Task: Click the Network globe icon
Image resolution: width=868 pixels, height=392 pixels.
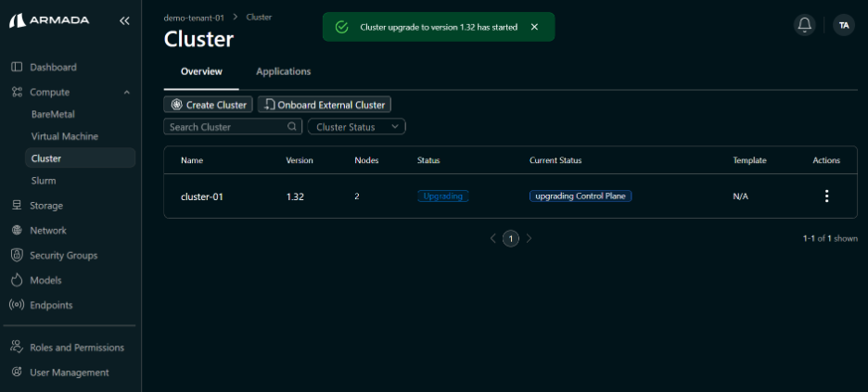Action: [x=17, y=230]
